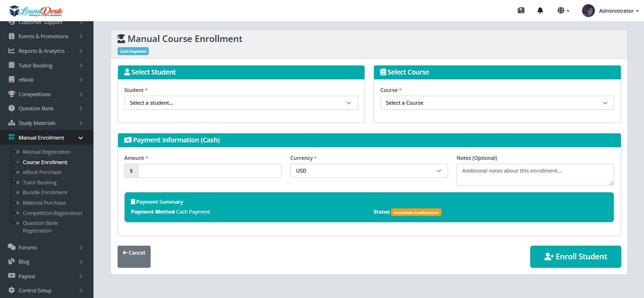Image resolution: width=644 pixels, height=298 pixels.
Task: Click the news feed icon in header
Action: (521, 11)
